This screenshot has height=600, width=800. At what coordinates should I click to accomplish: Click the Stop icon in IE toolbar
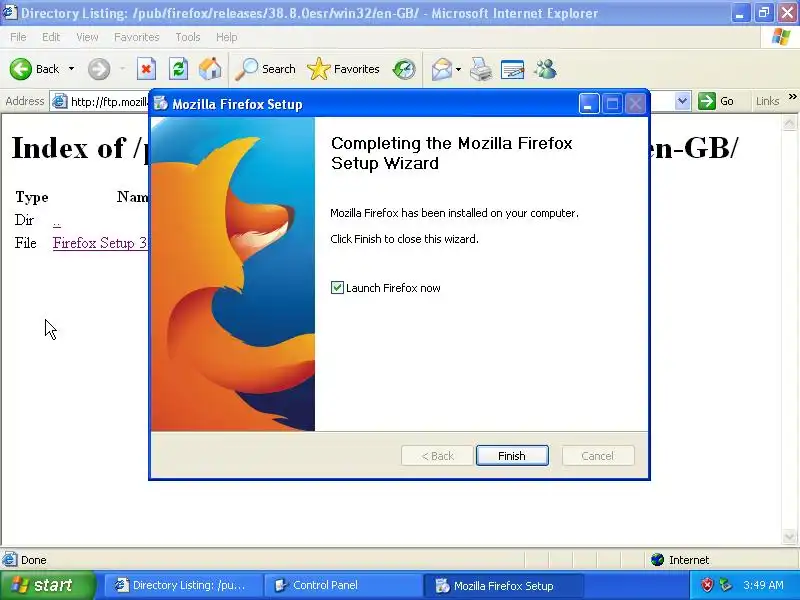[x=146, y=69]
